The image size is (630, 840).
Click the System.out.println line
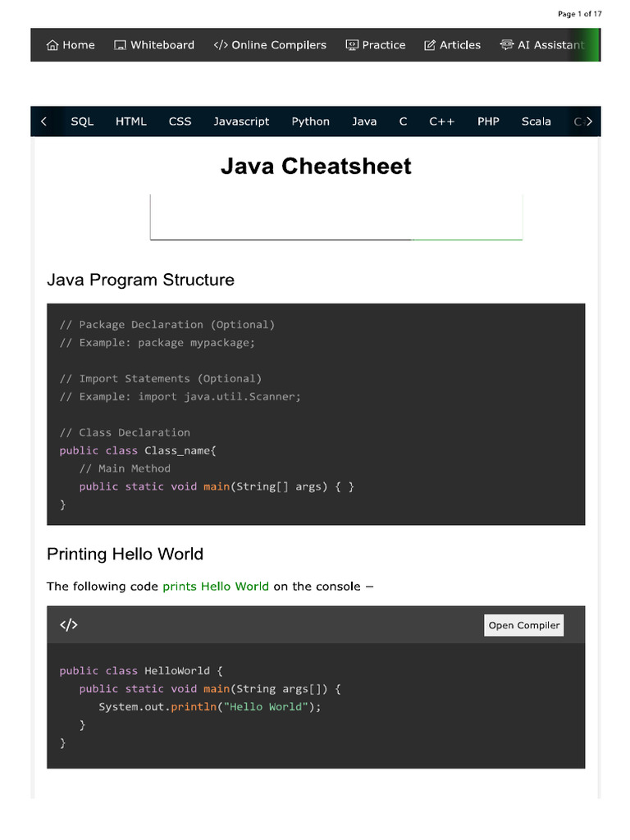(x=209, y=707)
